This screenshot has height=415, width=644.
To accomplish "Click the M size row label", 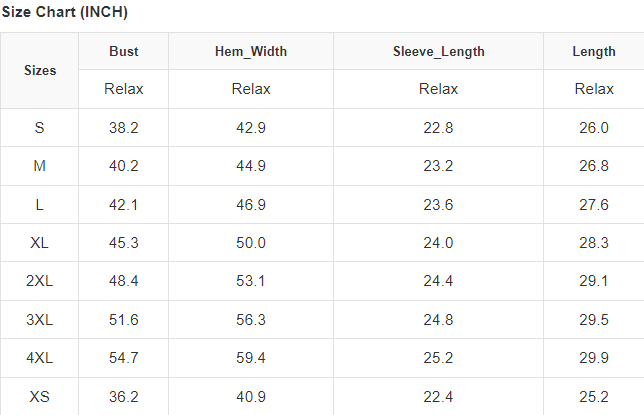I will [x=40, y=166].
